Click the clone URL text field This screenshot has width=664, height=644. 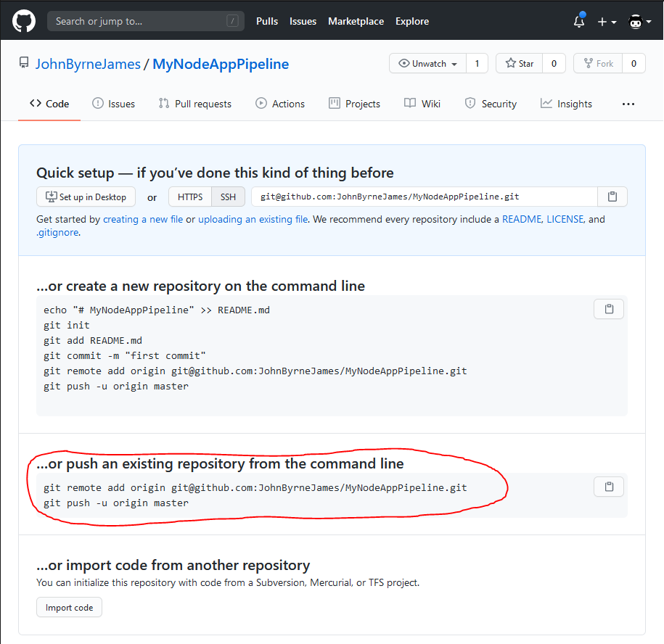point(425,197)
